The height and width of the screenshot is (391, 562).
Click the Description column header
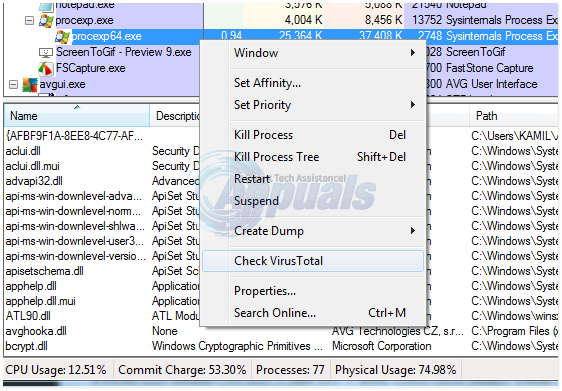[x=175, y=116]
